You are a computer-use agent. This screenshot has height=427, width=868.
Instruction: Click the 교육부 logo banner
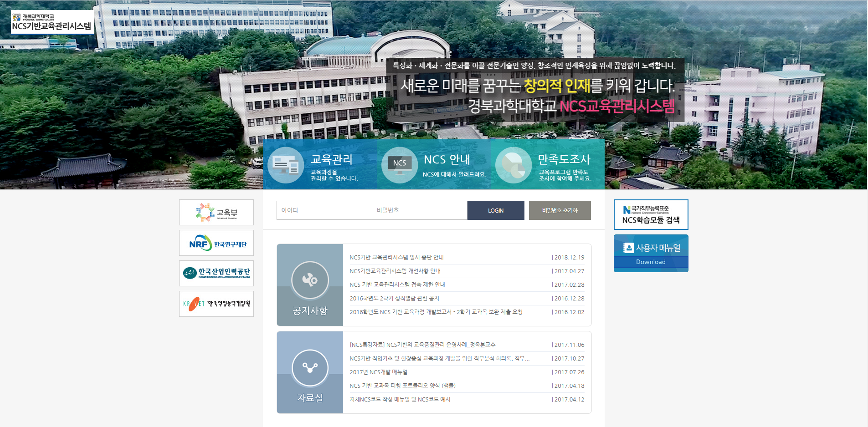click(x=216, y=213)
